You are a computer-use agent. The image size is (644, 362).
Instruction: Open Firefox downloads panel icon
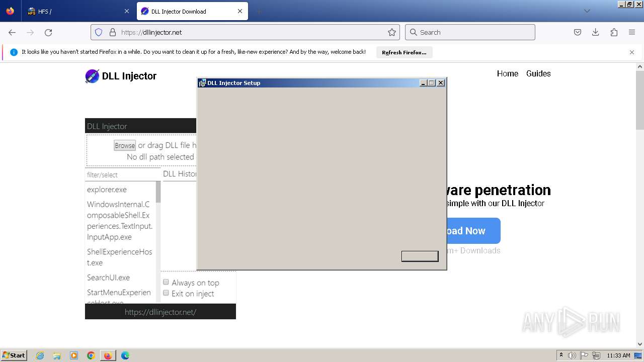pos(596,32)
